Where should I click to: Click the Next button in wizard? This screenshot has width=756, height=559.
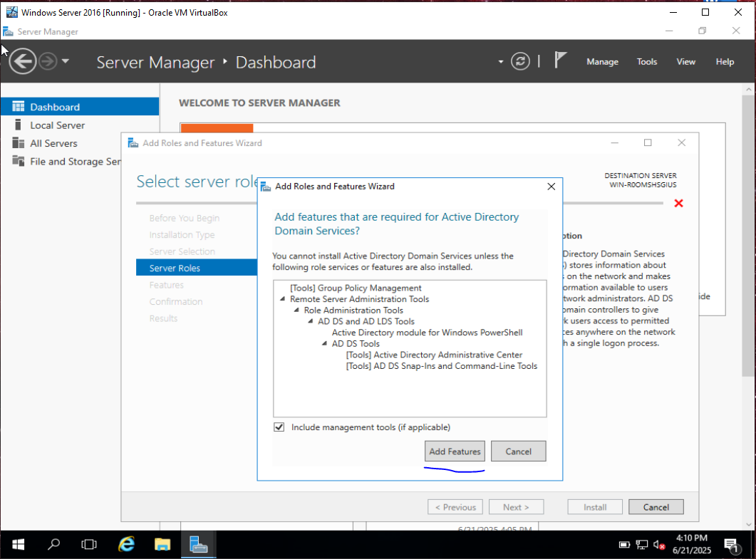(516, 507)
